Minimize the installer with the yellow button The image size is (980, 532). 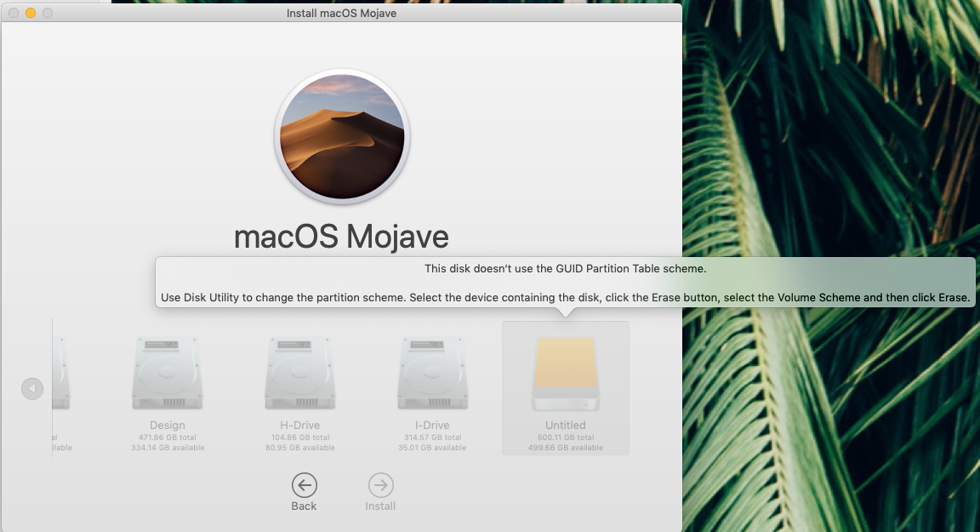(x=30, y=13)
